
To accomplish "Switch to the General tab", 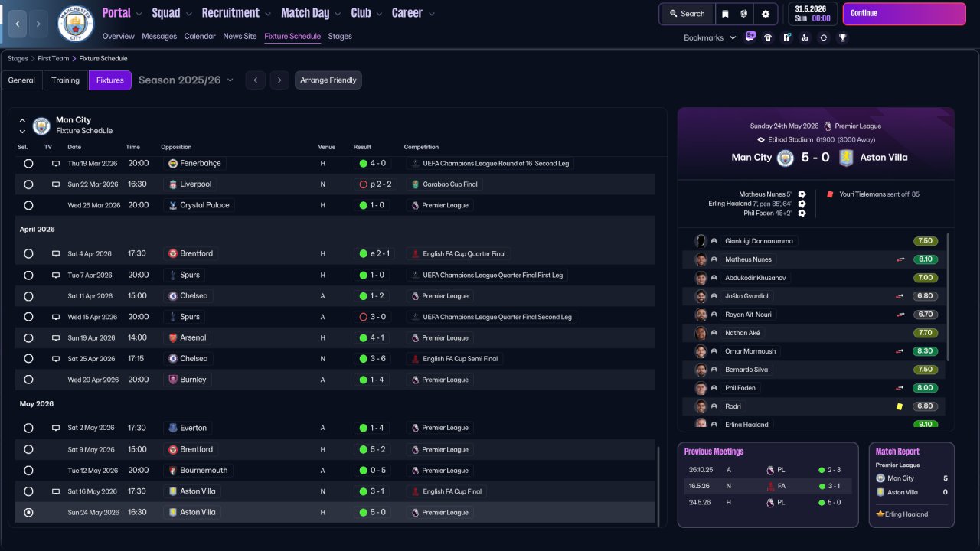I will pos(21,80).
